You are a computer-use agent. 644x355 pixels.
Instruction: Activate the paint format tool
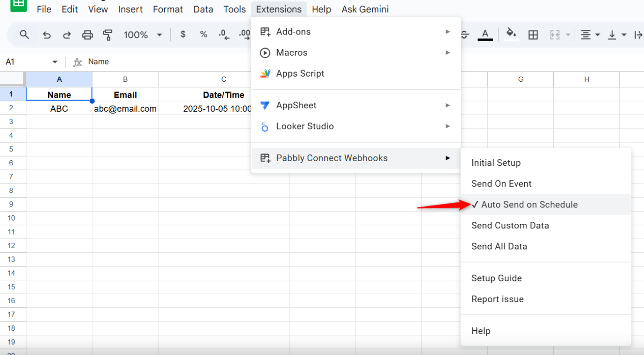click(x=108, y=35)
